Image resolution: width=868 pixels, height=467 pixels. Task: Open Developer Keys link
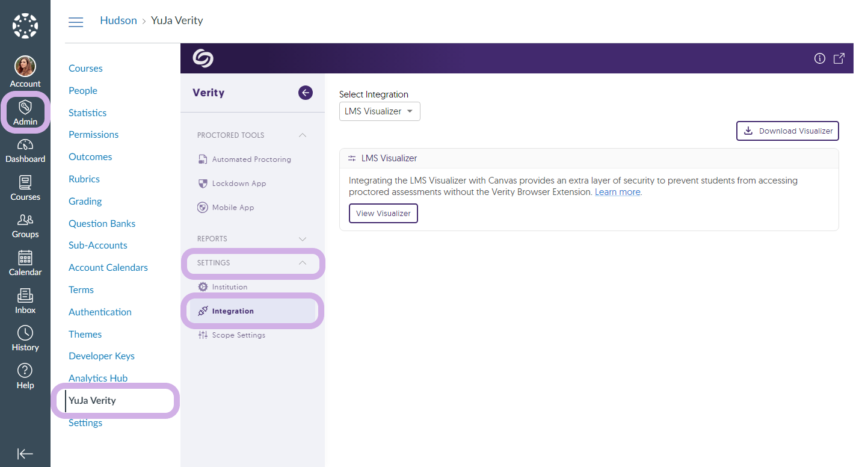102,356
